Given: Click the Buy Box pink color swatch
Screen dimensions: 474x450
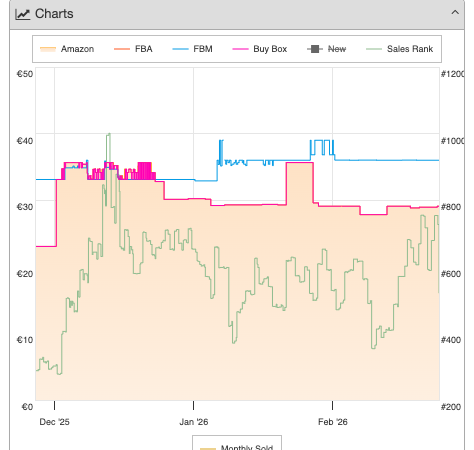Looking at the screenshot, I should [x=240, y=49].
